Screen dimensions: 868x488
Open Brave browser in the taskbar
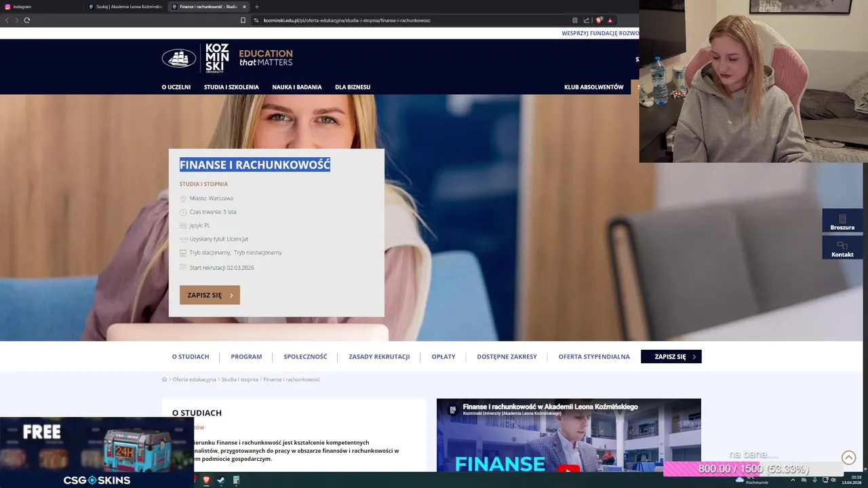pos(207,480)
